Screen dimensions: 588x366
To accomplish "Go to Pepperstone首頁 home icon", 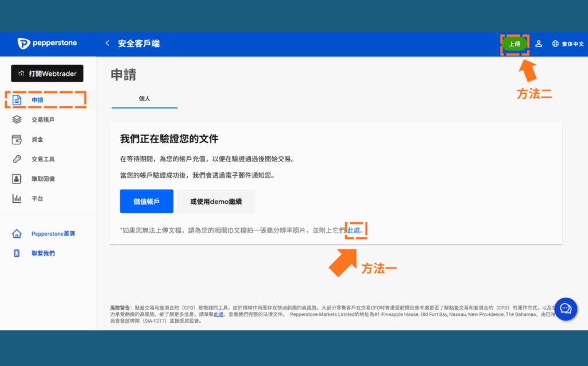I will [17, 234].
